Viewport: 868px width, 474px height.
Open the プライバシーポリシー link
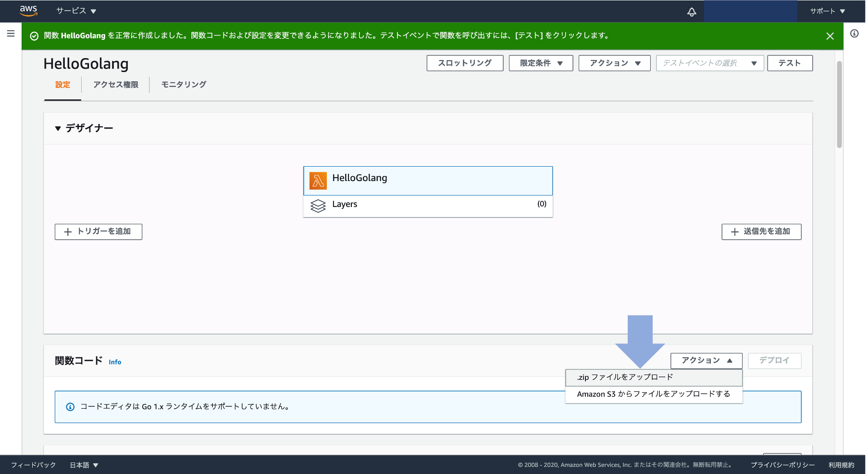tap(782, 465)
